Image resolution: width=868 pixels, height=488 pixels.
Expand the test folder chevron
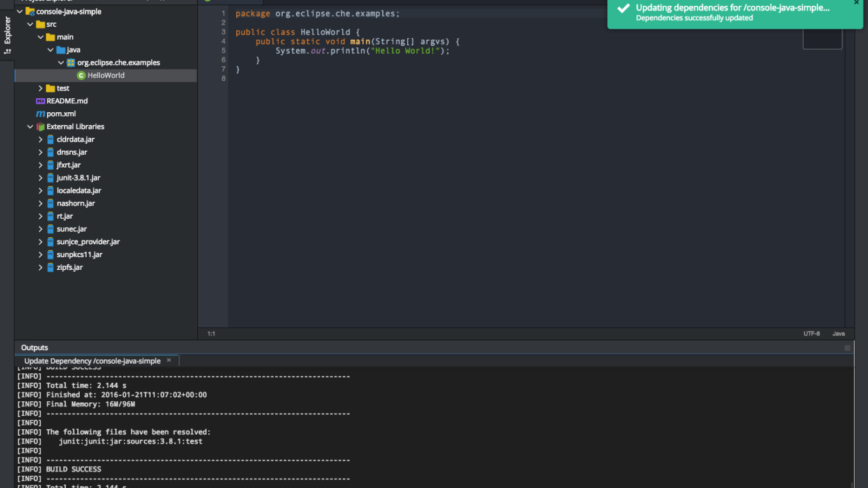40,88
